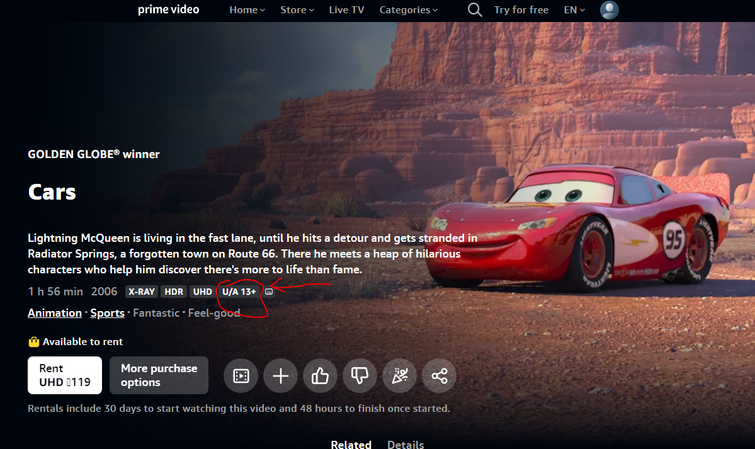Click the GOLDEN GLOBE winner text
This screenshot has height=449, width=755.
(93, 154)
